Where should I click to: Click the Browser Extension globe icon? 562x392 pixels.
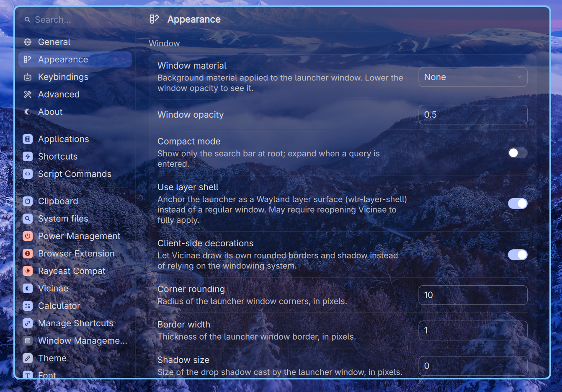click(x=28, y=253)
